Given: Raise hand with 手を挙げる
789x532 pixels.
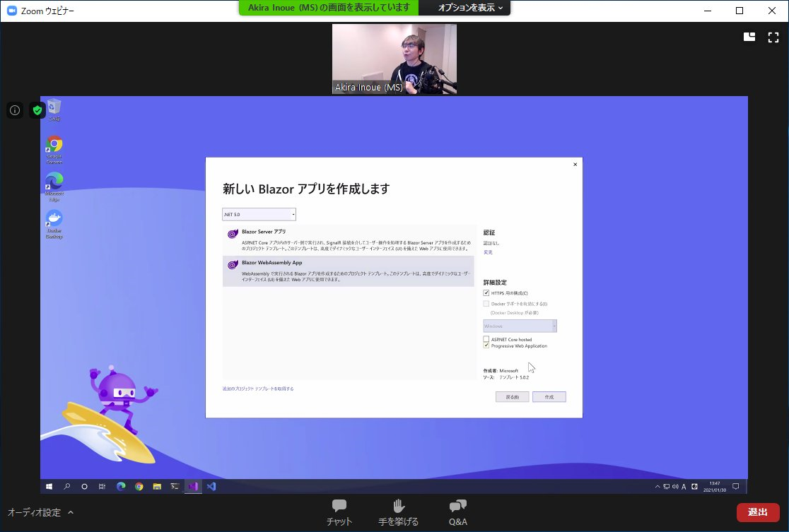Looking at the screenshot, I should click(398, 512).
